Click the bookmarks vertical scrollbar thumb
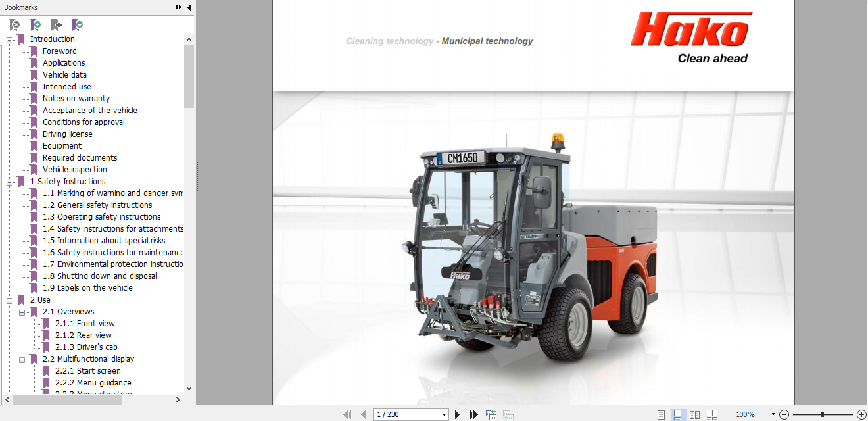The width and height of the screenshot is (868, 421). click(x=189, y=76)
